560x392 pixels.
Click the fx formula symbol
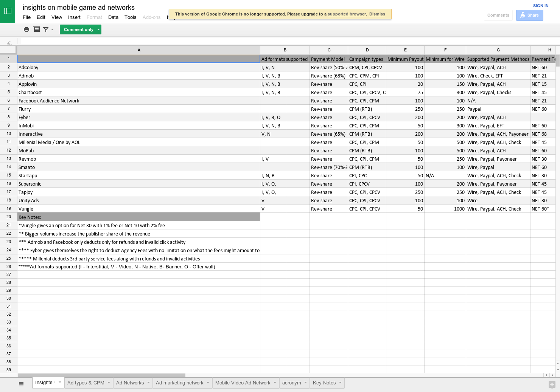coord(8,43)
